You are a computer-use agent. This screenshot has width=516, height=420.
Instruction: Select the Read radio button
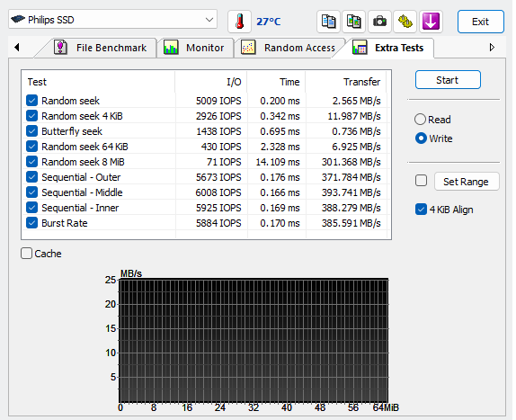420,119
